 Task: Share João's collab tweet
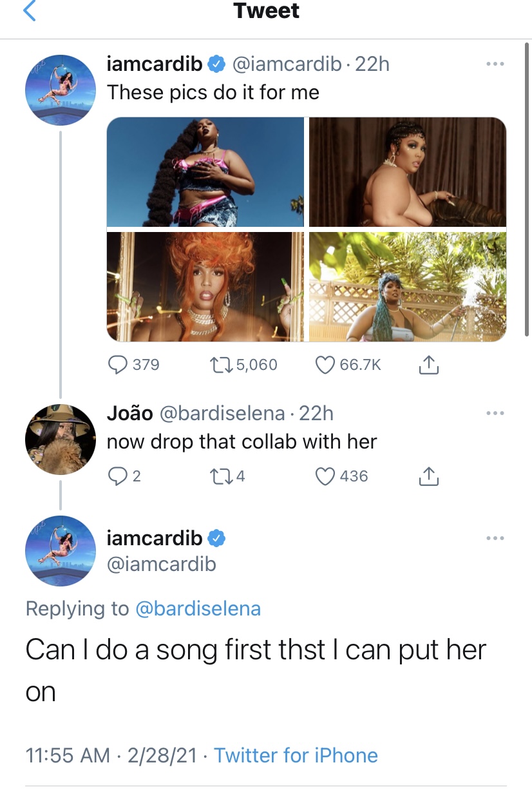(x=428, y=477)
